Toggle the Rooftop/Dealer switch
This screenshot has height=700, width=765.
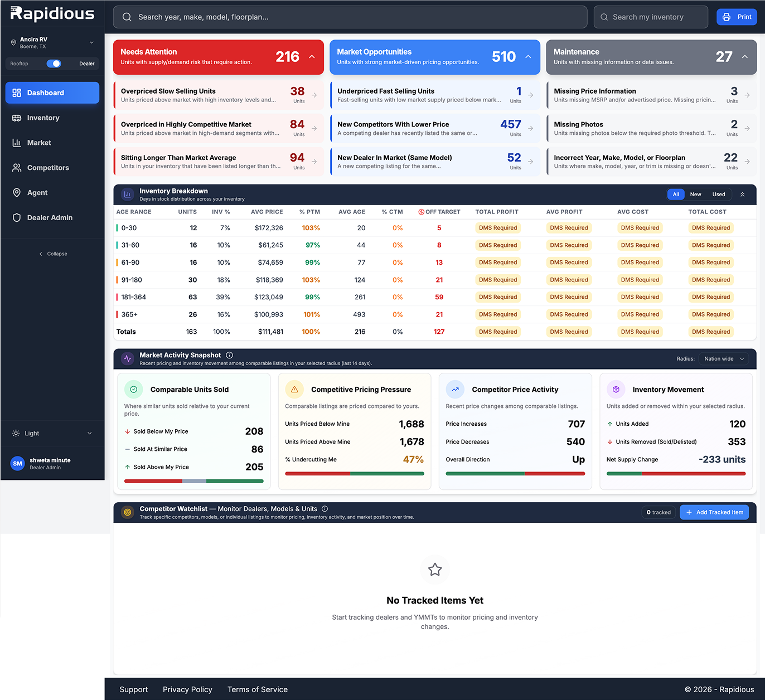54,64
